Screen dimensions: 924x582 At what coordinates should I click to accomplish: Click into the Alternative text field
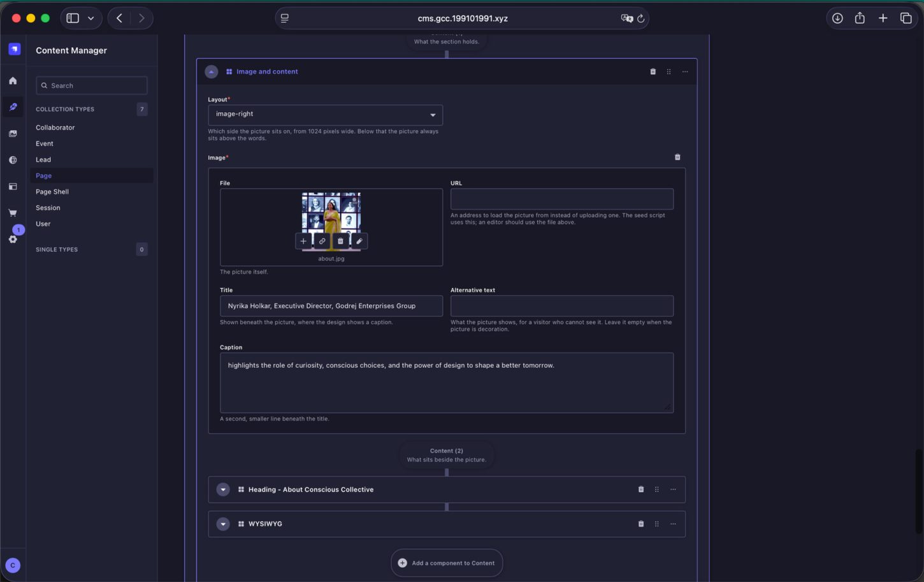(x=562, y=306)
